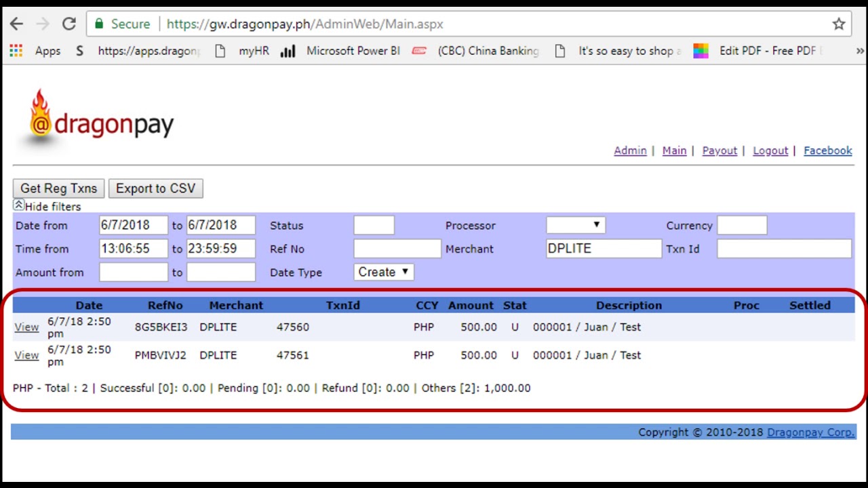This screenshot has height=488, width=868.
Task: Click the Amount to field
Action: [x=221, y=272]
